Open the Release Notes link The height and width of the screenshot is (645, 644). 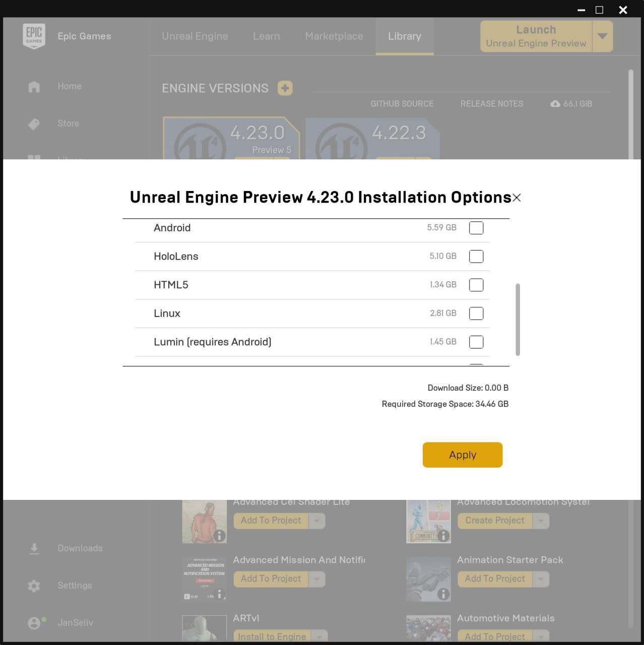pyautogui.click(x=491, y=104)
